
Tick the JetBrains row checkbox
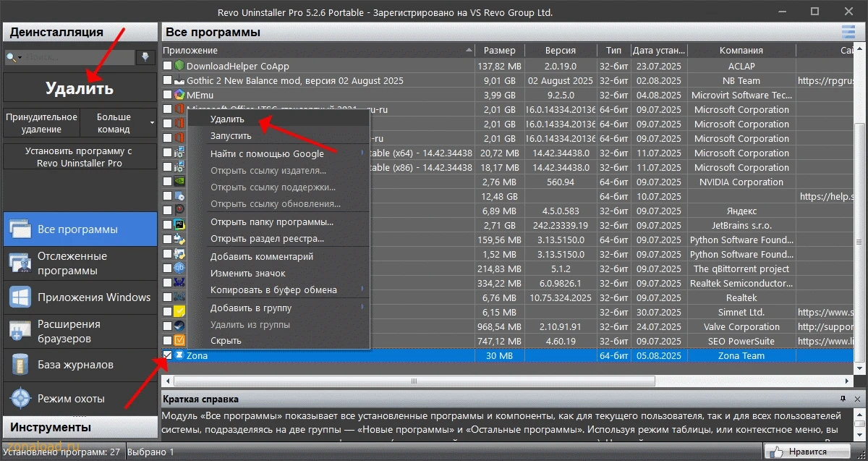point(168,225)
